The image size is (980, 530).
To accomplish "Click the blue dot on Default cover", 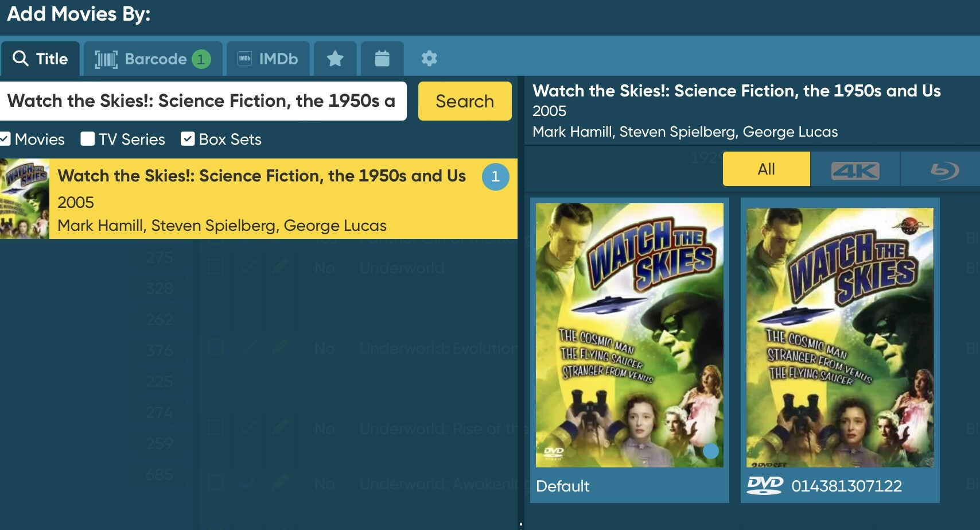I will coord(710,451).
